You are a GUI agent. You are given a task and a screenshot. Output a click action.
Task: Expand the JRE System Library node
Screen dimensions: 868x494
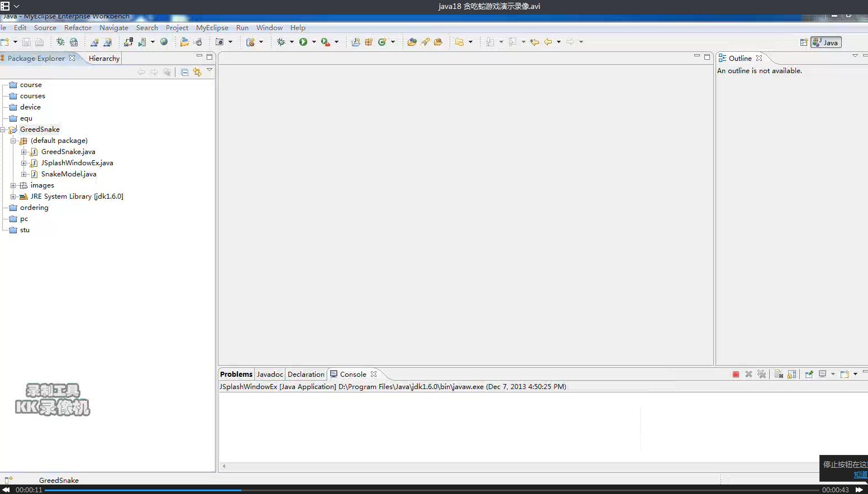[13, 196]
